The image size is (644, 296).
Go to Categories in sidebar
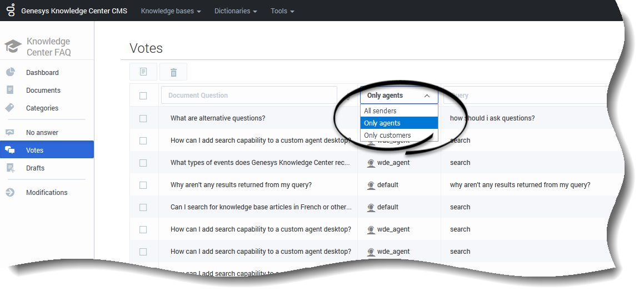point(42,108)
